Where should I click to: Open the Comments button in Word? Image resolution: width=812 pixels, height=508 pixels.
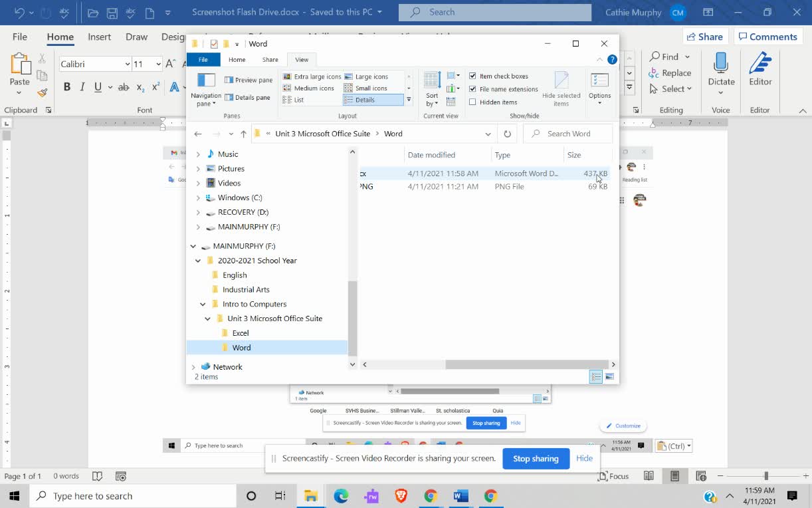point(767,37)
